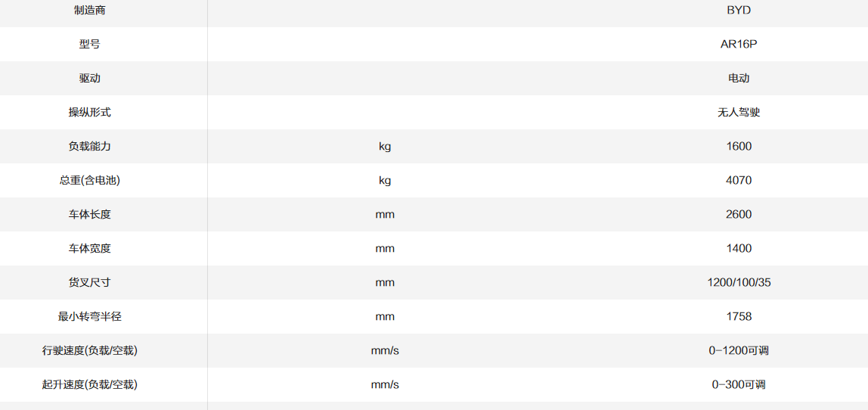The width and height of the screenshot is (868, 410).
Task: Select the 无人驾驶 value cell
Action: [x=739, y=112]
